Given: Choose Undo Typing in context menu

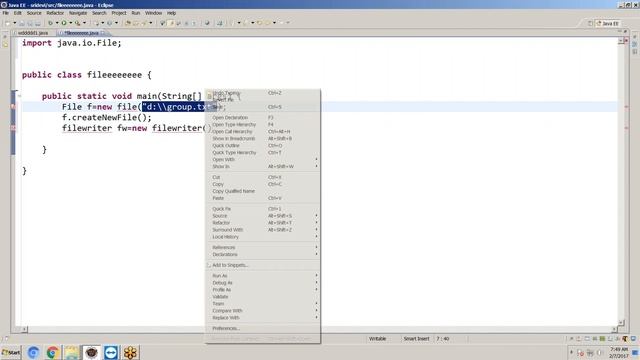Looking at the screenshot, I should 263,93.
